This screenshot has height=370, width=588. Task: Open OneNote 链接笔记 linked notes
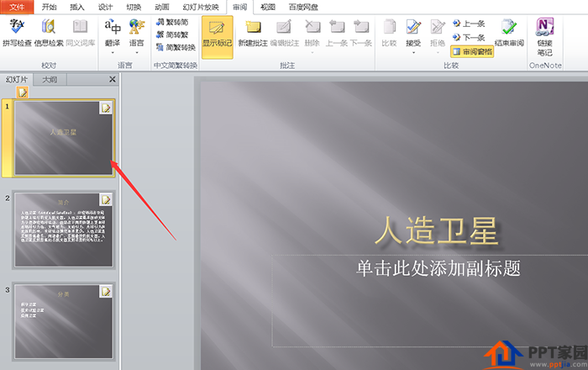pos(545,37)
